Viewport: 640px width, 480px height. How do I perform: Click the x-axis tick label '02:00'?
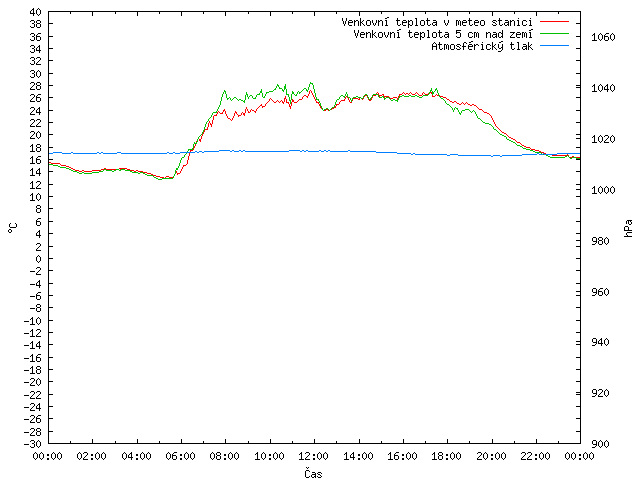pos(92,456)
